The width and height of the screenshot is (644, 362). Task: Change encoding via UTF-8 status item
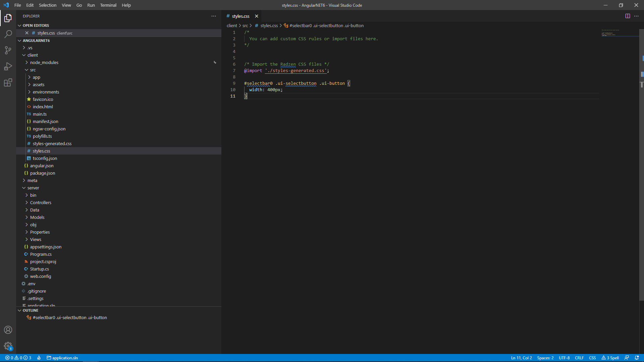[x=564, y=358]
